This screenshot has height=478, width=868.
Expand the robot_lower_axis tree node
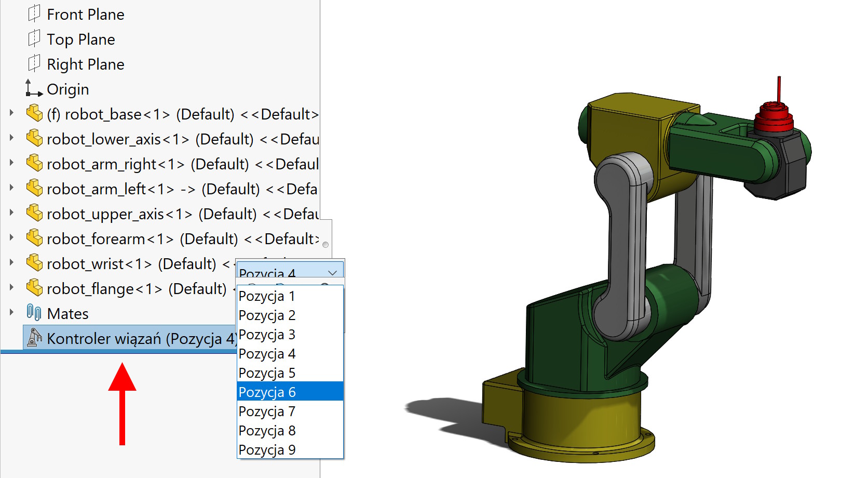coord(11,138)
